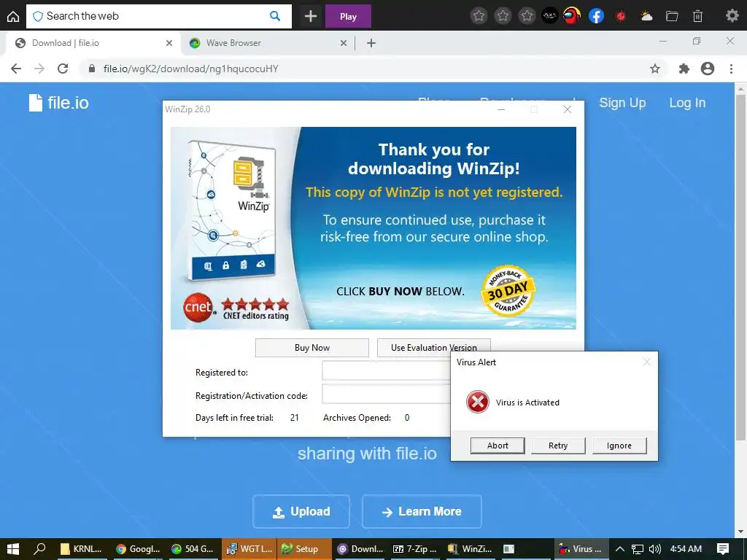Open the Play button in top bar

[348, 16]
